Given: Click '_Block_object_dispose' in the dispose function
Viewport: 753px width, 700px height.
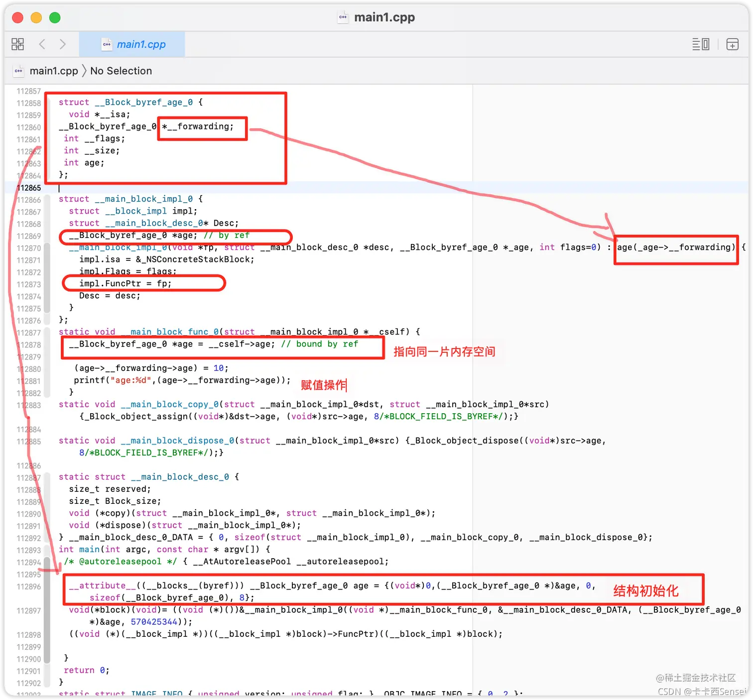Looking at the screenshot, I should (467, 441).
